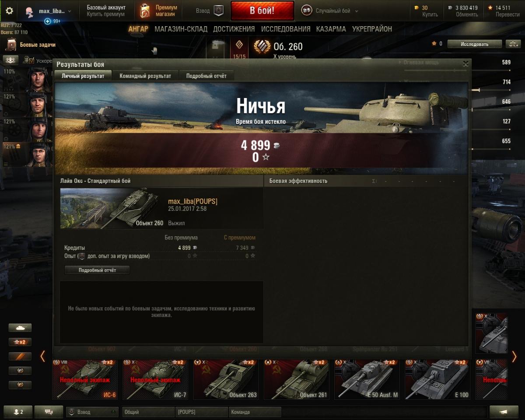Toggle the orange stripe vehicle filter

point(20,357)
